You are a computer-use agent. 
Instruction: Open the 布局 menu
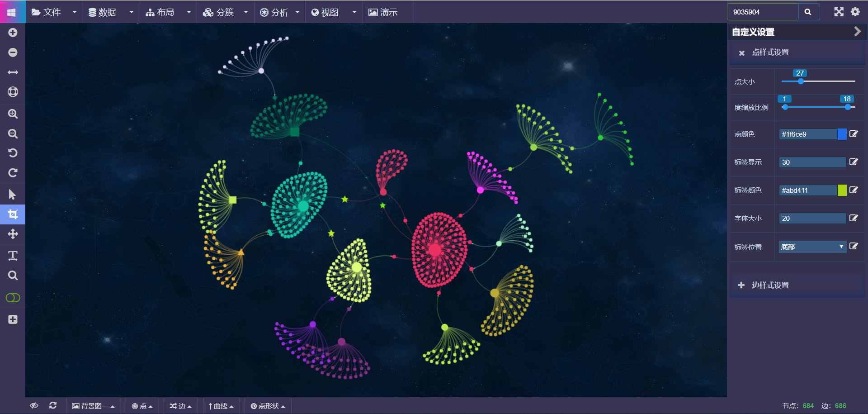(165, 12)
